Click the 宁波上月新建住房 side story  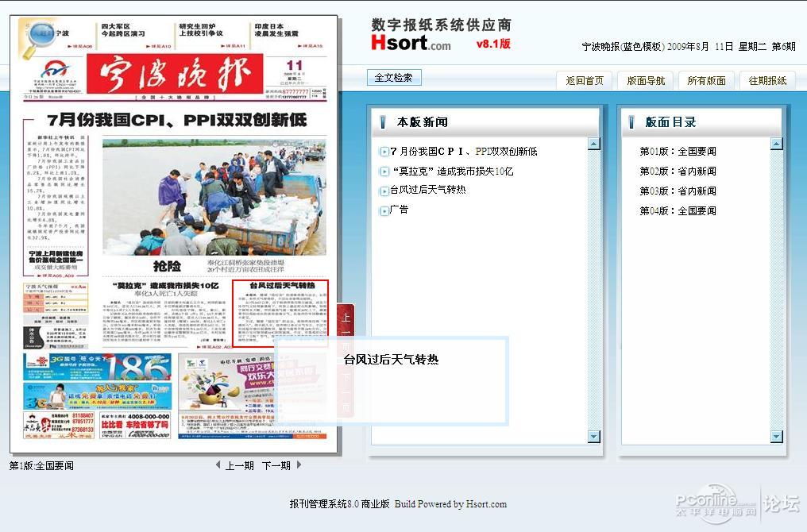click(56, 260)
